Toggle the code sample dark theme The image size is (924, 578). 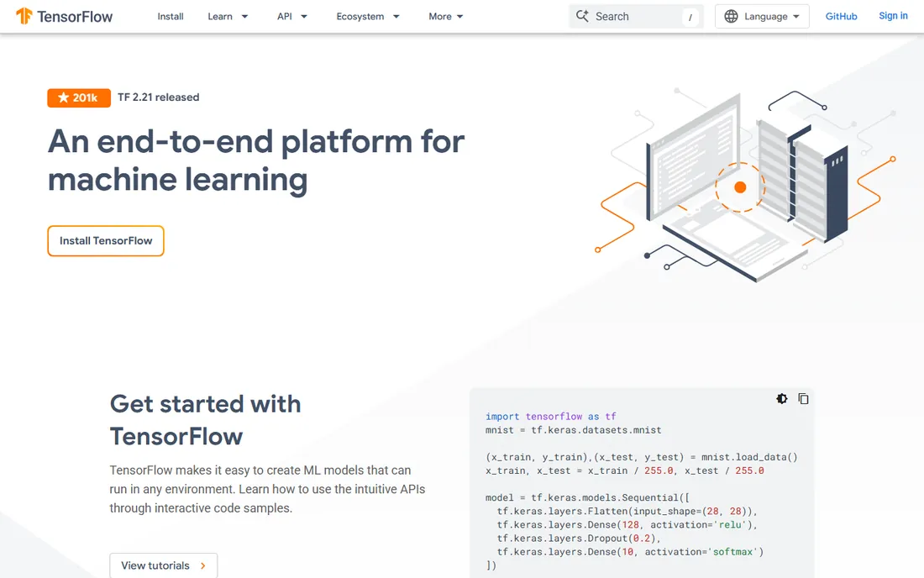[782, 399]
